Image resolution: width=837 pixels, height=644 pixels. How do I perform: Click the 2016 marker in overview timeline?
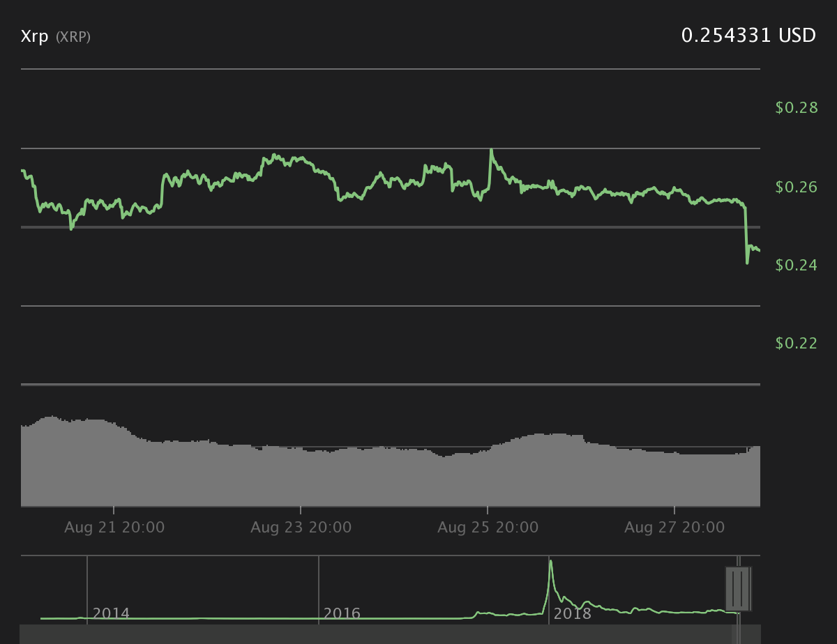pyautogui.click(x=342, y=613)
